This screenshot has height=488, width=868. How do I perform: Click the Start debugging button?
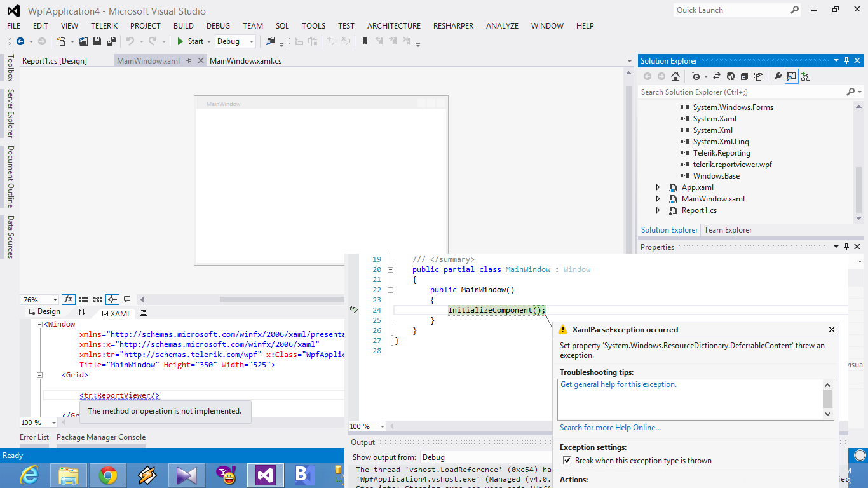tap(190, 41)
